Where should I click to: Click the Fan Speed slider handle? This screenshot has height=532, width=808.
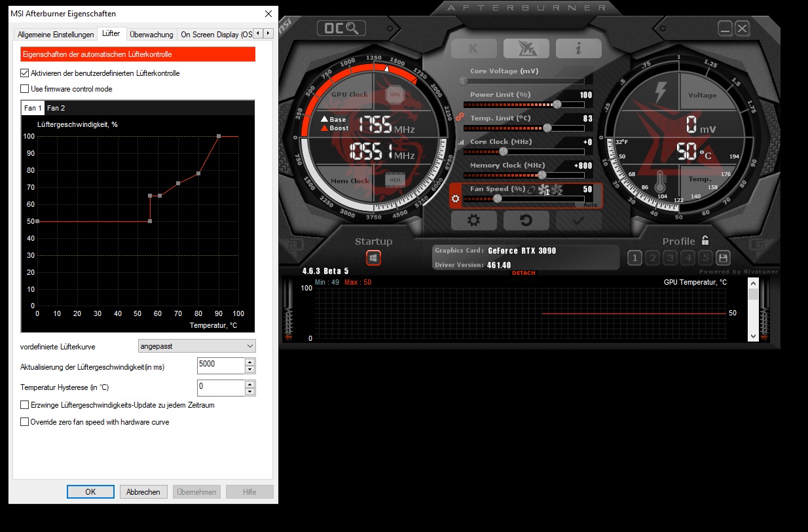click(498, 198)
